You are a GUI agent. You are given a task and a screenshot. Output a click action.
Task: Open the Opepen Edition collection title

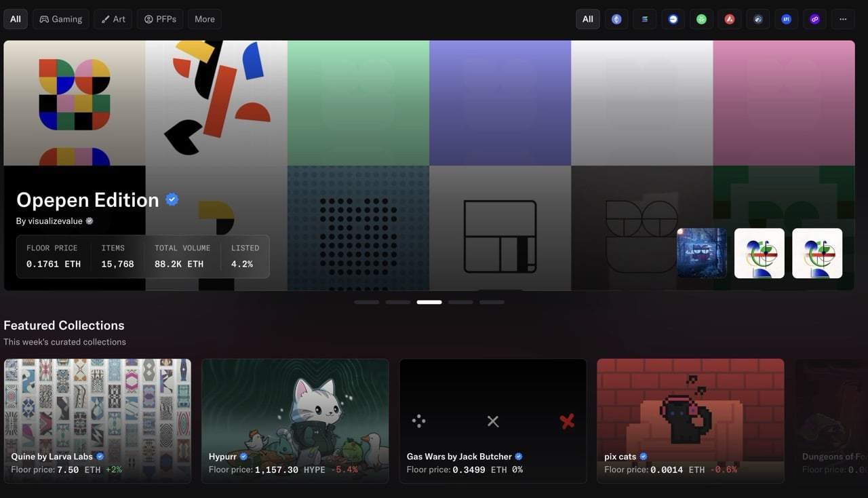coord(87,199)
